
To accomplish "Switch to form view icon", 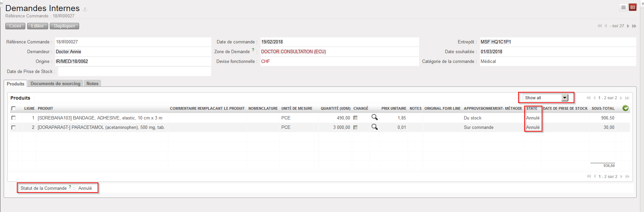I will coord(633,7).
